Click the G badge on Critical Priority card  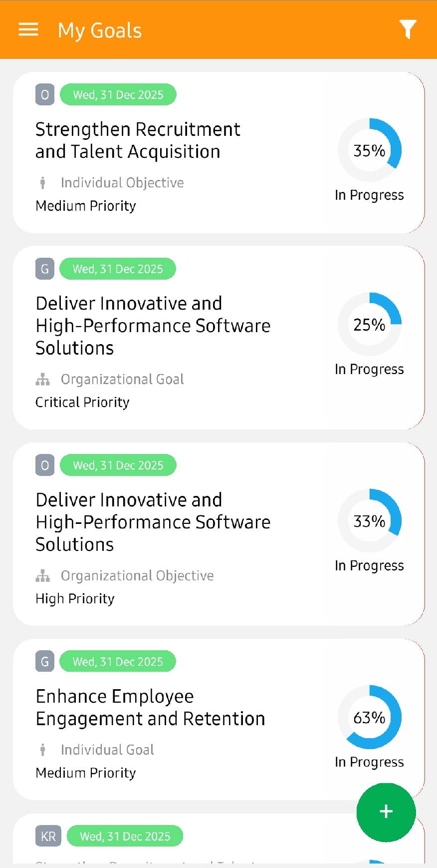45,269
